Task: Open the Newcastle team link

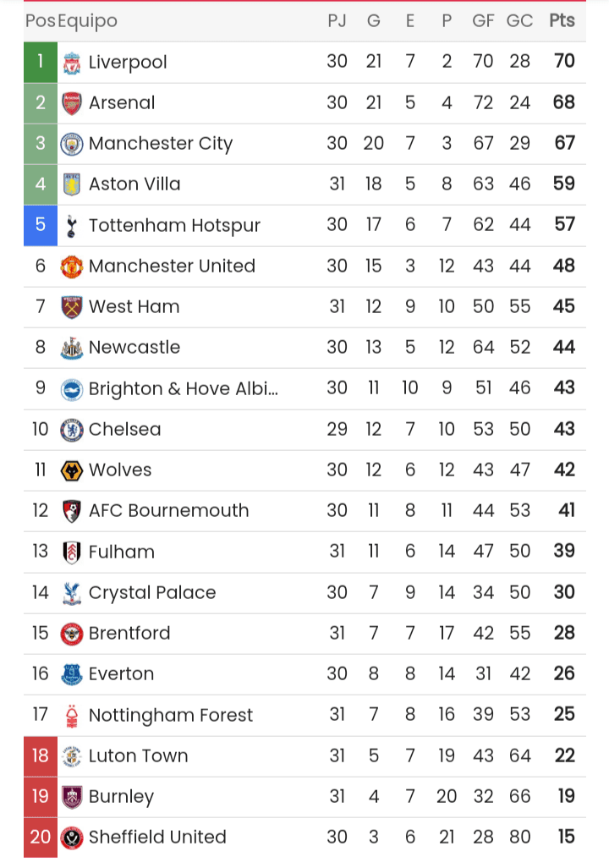Action: pyautogui.click(x=134, y=348)
